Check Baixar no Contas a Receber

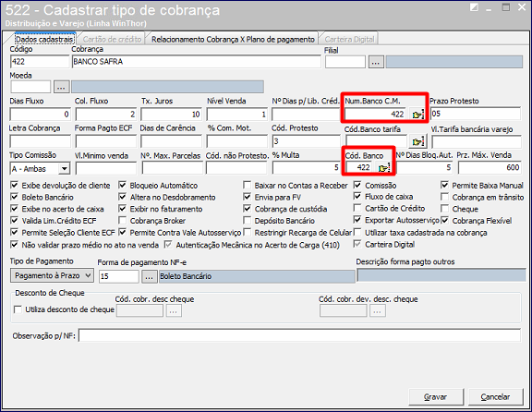coord(248,186)
